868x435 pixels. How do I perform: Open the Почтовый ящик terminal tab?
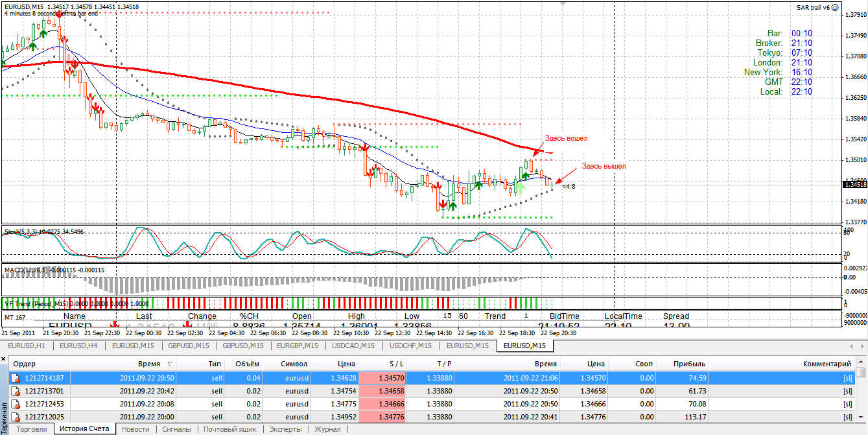pos(229,429)
